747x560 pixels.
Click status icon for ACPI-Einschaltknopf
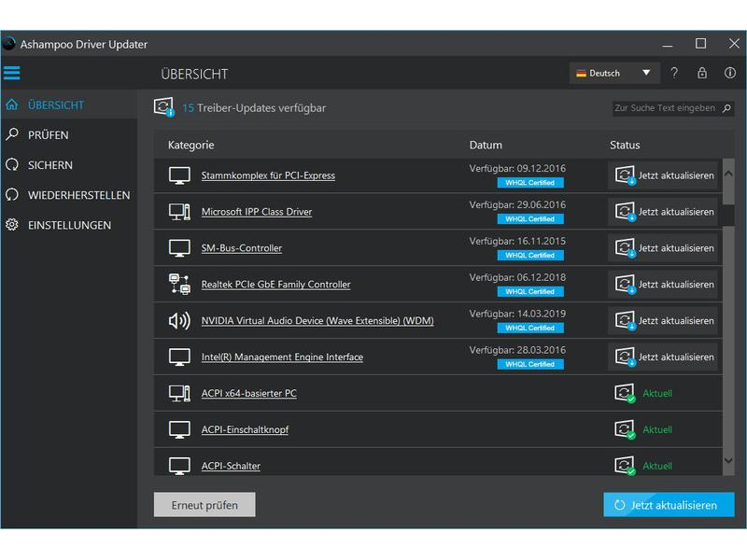point(625,429)
